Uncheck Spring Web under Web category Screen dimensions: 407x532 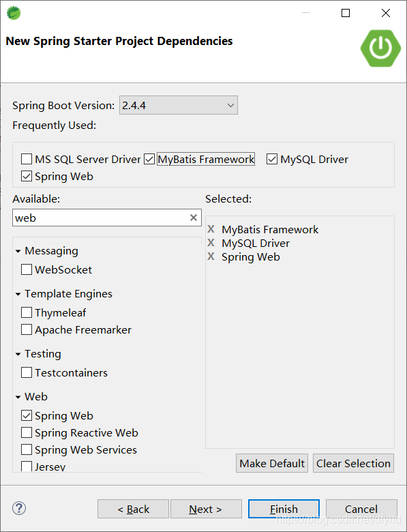coord(27,415)
